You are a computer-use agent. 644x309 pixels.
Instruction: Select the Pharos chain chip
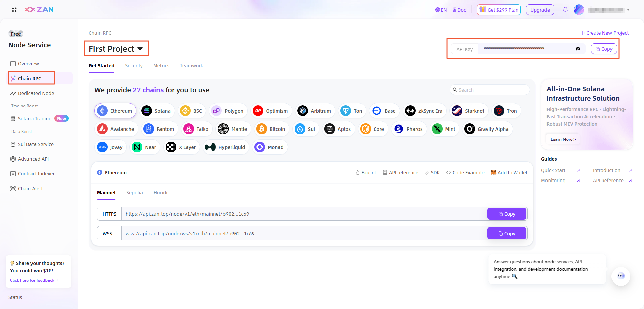click(409, 129)
